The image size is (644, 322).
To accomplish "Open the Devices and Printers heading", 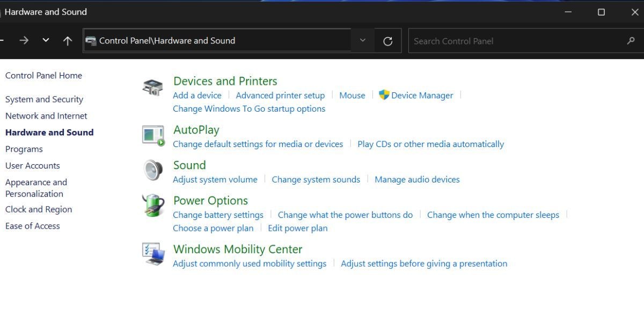I will point(225,81).
